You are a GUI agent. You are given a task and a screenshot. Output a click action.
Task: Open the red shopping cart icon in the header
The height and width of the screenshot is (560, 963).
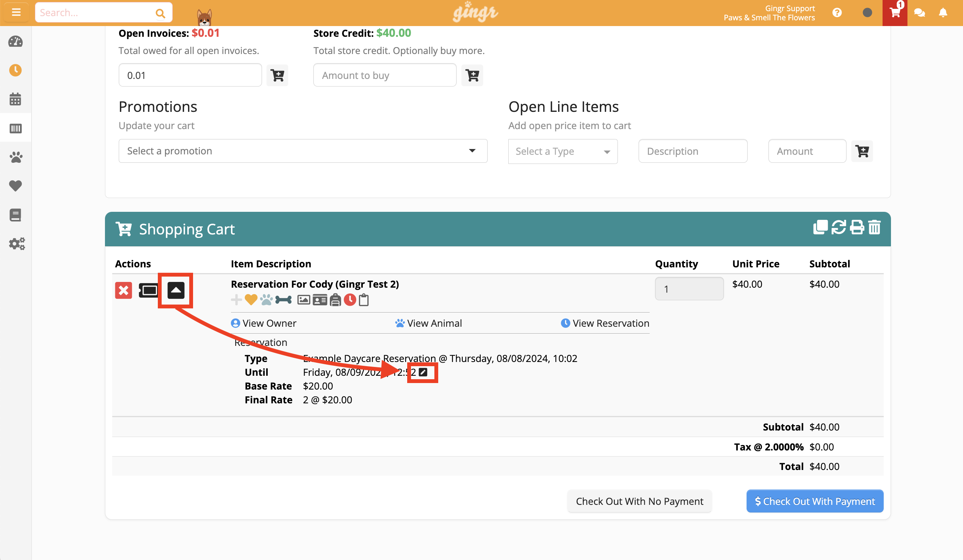click(x=895, y=13)
